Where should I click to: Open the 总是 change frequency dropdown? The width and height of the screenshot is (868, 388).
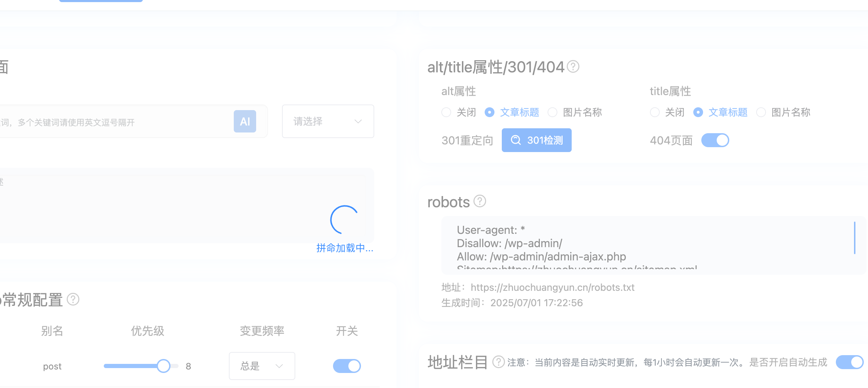262,366
